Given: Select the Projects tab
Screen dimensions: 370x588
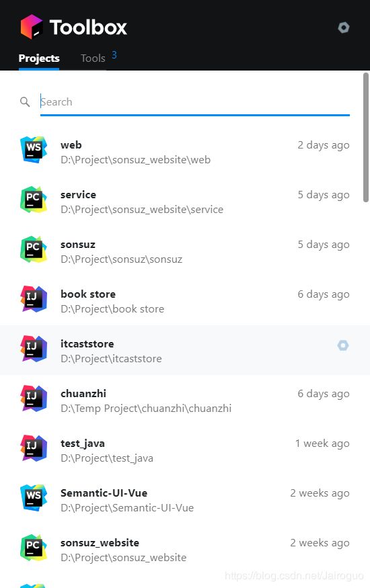Looking at the screenshot, I should pyautogui.click(x=39, y=58).
